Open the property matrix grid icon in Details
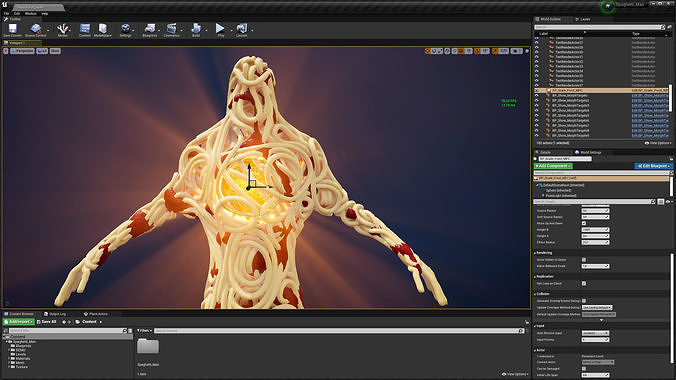The width and height of the screenshot is (676, 380). point(660,202)
